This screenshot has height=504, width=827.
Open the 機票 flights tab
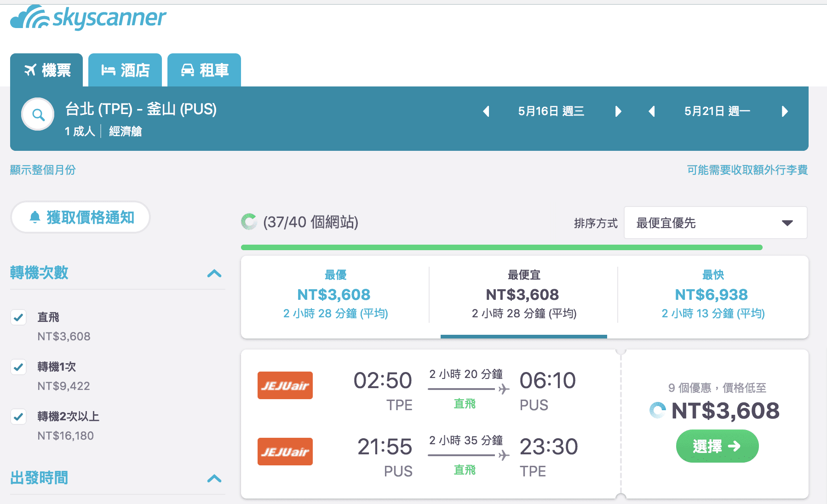[x=46, y=70]
